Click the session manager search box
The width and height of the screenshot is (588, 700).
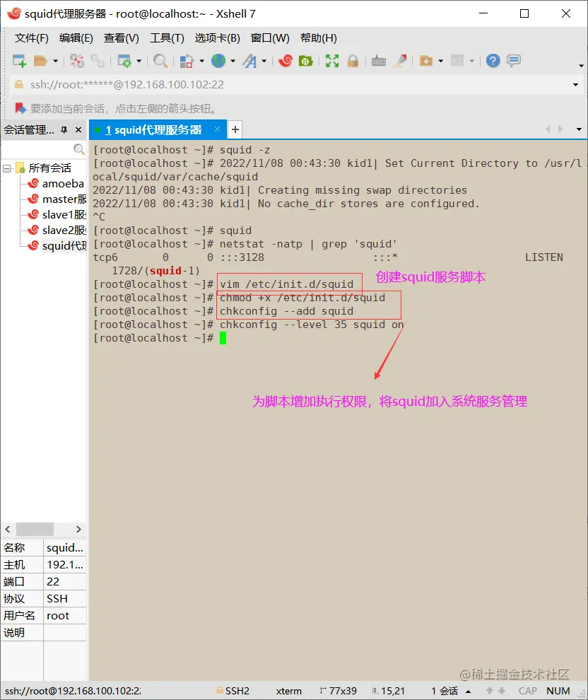click(37, 148)
